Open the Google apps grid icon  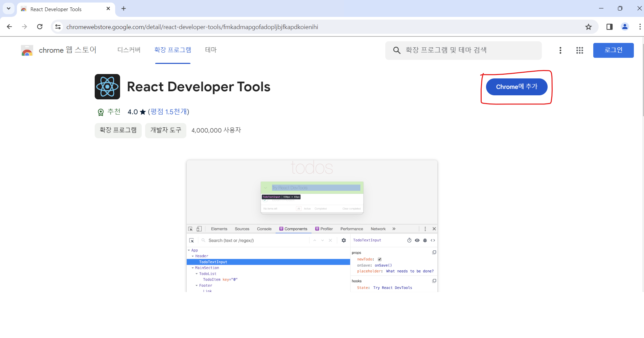point(580,50)
